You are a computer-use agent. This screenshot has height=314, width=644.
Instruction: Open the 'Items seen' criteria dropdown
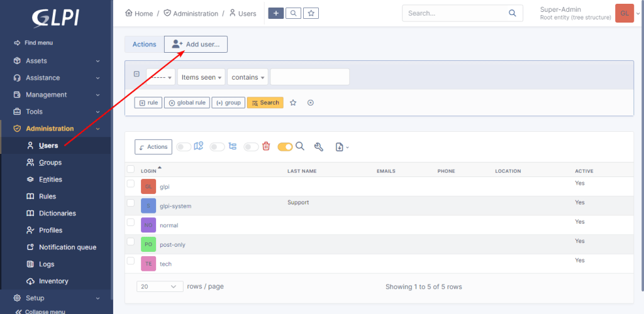click(x=201, y=77)
